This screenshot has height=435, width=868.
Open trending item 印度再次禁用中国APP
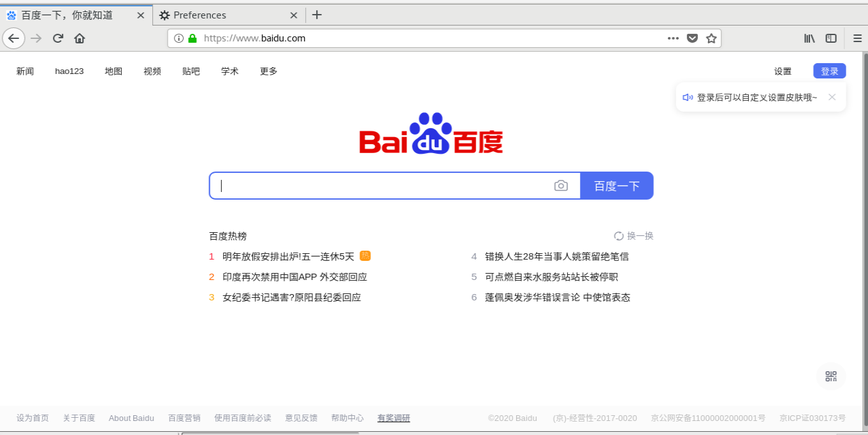tap(295, 277)
